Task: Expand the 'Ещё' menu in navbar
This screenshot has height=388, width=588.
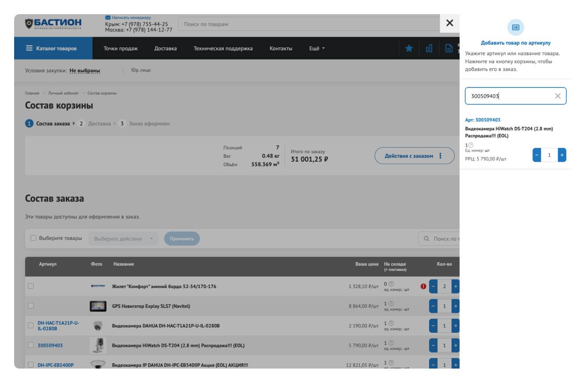Action: [317, 49]
